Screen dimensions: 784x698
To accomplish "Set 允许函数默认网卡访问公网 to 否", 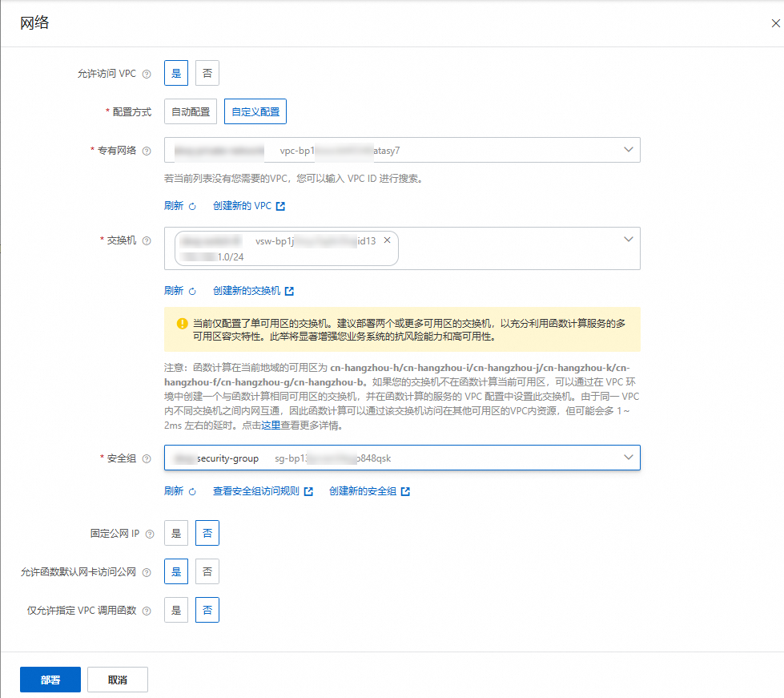I will 207,571.
